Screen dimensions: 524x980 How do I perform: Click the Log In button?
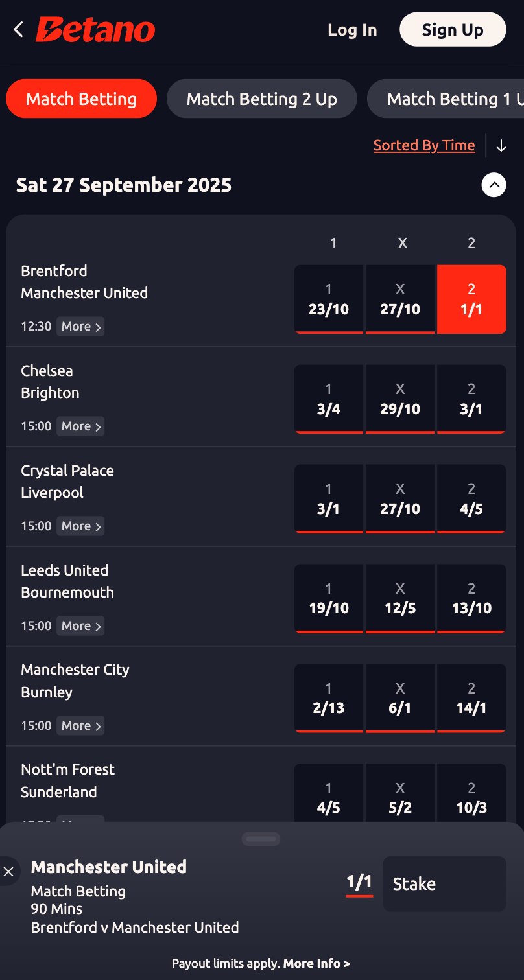[x=352, y=30]
